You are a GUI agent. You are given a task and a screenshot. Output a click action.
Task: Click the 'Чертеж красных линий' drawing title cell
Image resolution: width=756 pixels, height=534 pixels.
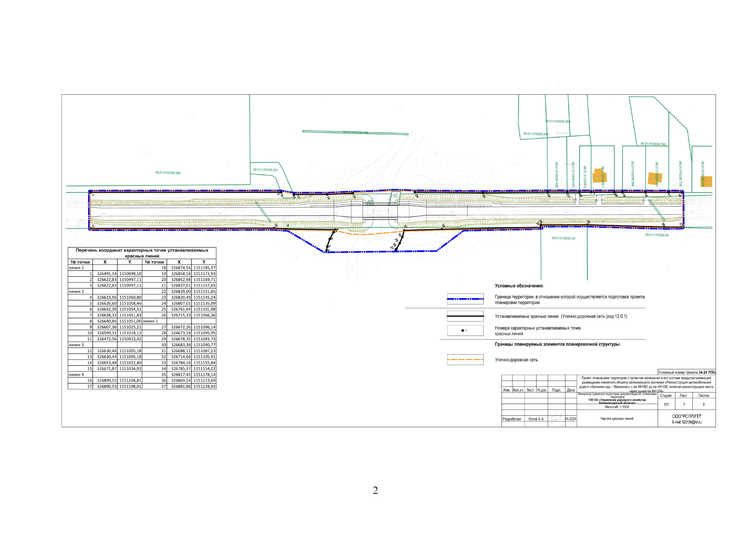click(x=617, y=419)
